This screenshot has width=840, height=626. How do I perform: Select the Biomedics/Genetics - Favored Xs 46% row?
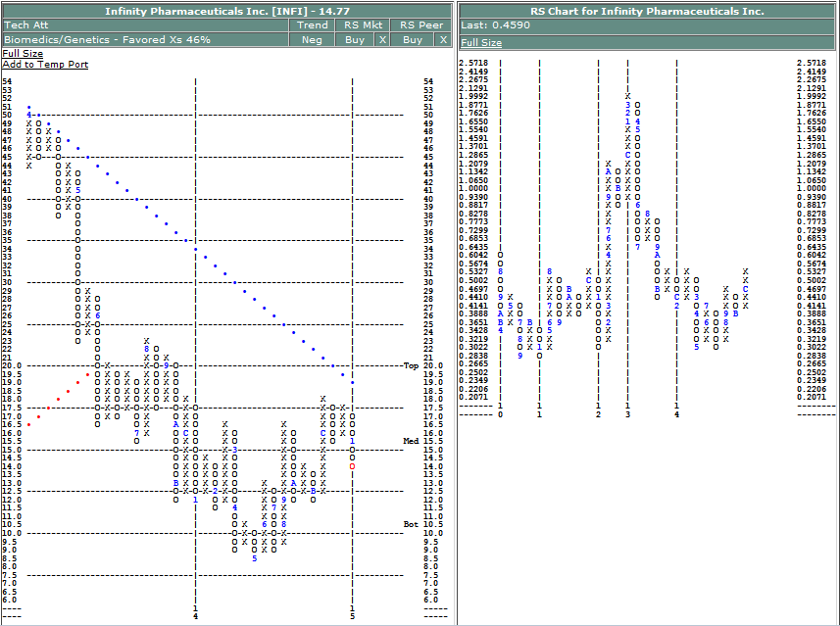coord(145,39)
